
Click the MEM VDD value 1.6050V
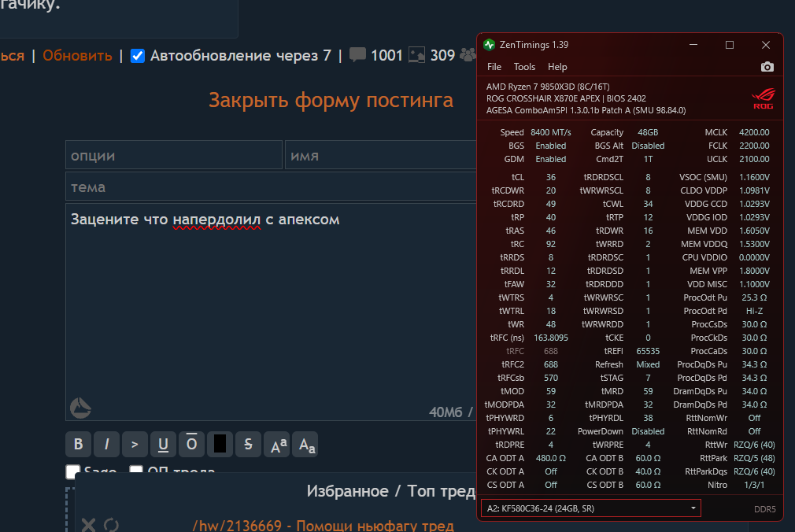(754, 231)
